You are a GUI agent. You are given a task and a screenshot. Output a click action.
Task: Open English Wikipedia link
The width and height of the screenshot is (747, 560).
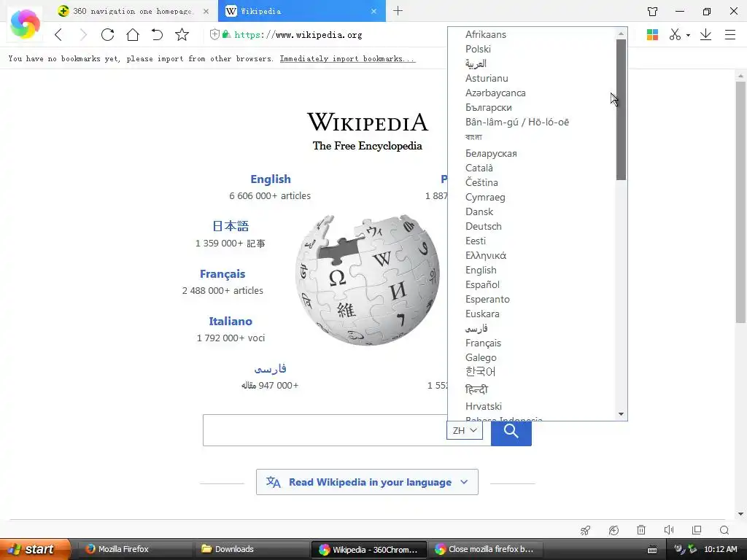point(271,179)
